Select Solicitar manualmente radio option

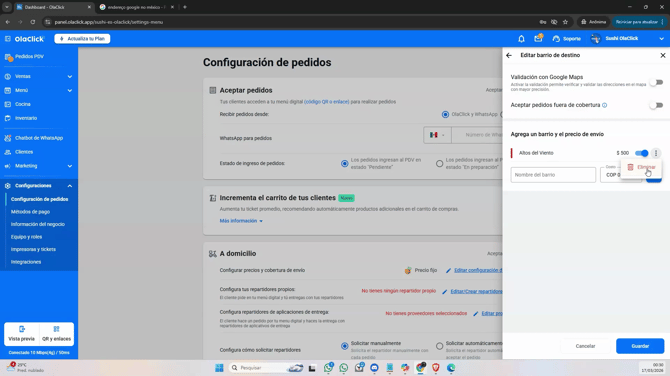[x=344, y=346]
